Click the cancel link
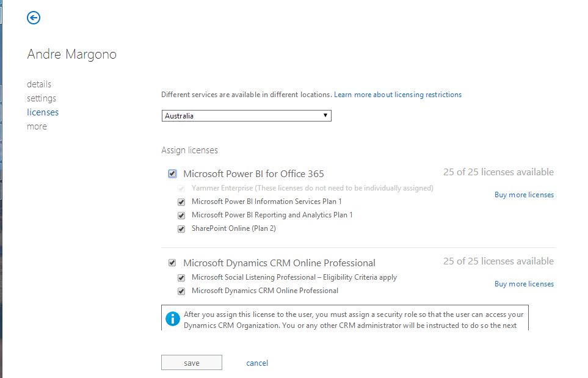Image resolution: width=588 pixels, height=378 pixels. [x=257, y=363]
